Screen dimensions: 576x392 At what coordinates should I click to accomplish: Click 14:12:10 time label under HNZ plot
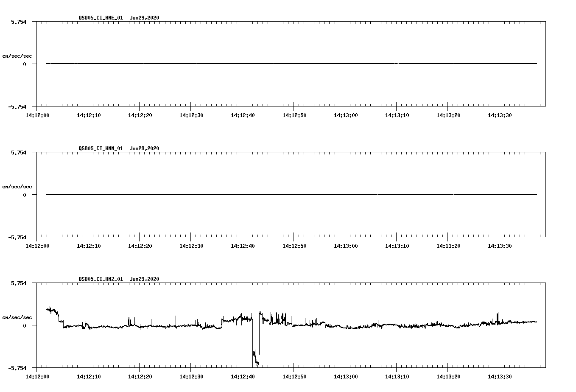(88, 376)
